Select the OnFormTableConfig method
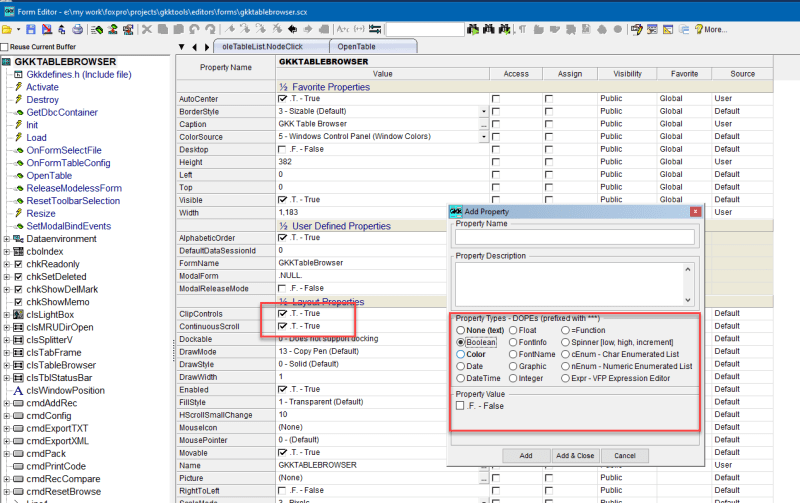 click(x=68, y=163)
